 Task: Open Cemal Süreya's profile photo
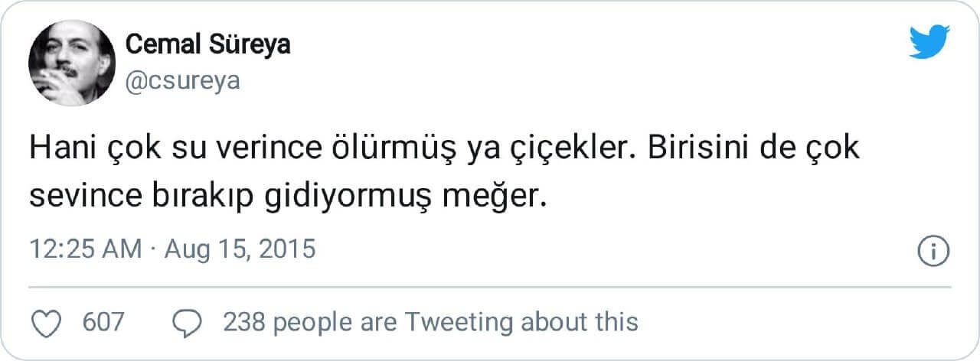click(x=72, y=63)
